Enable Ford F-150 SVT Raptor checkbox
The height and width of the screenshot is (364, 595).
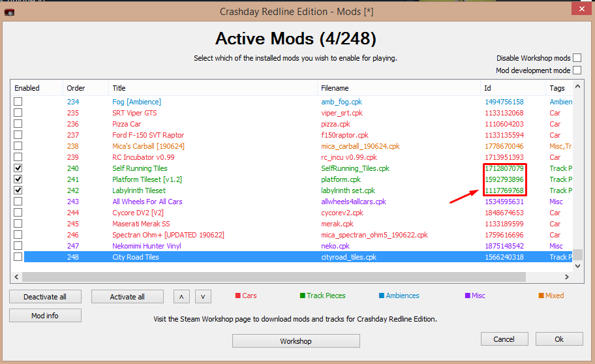18,134
